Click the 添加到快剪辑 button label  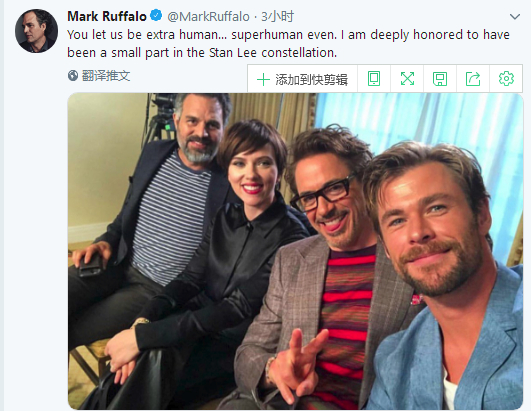click(x=312, y=80)
